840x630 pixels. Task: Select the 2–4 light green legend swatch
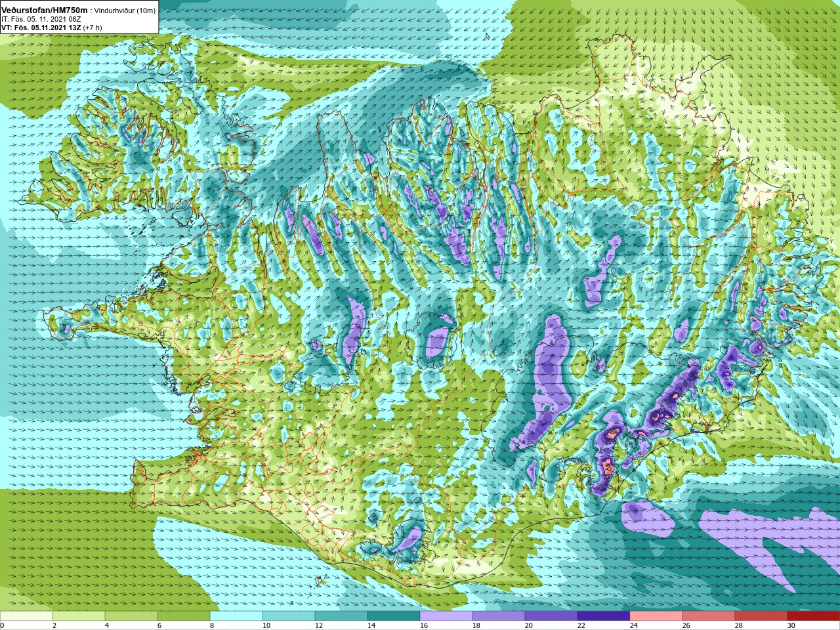pyautogui.click(x=79, y=616)
